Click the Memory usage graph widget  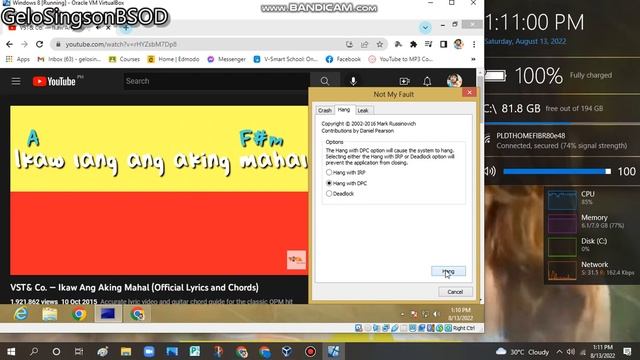pos(562,223)
